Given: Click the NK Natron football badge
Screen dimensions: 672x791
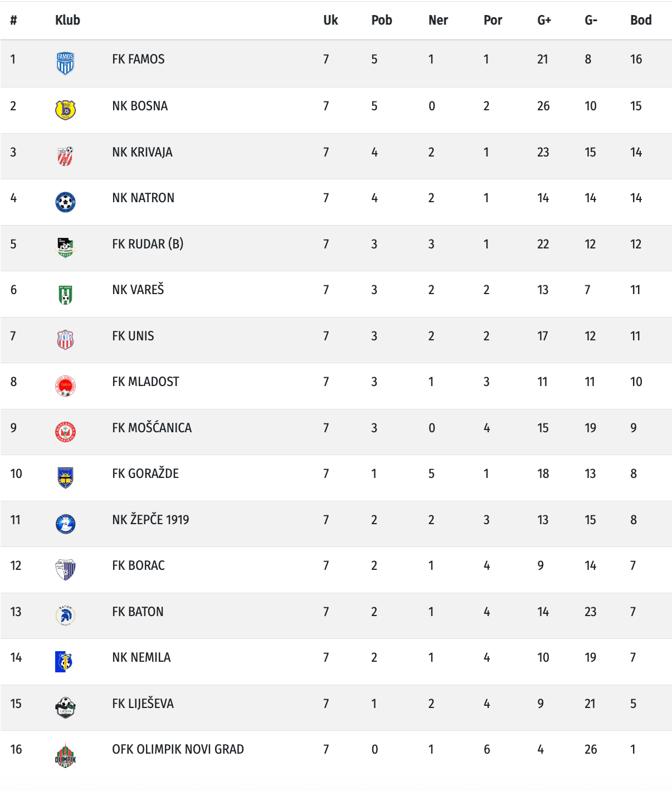Looking at the screenshot, I should [65, 202].
